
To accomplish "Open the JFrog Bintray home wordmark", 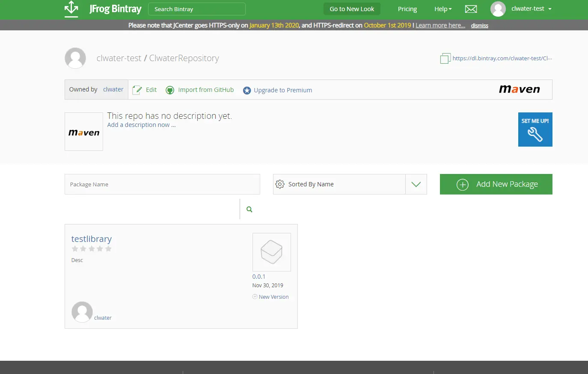I will click(x=115, y=9).
